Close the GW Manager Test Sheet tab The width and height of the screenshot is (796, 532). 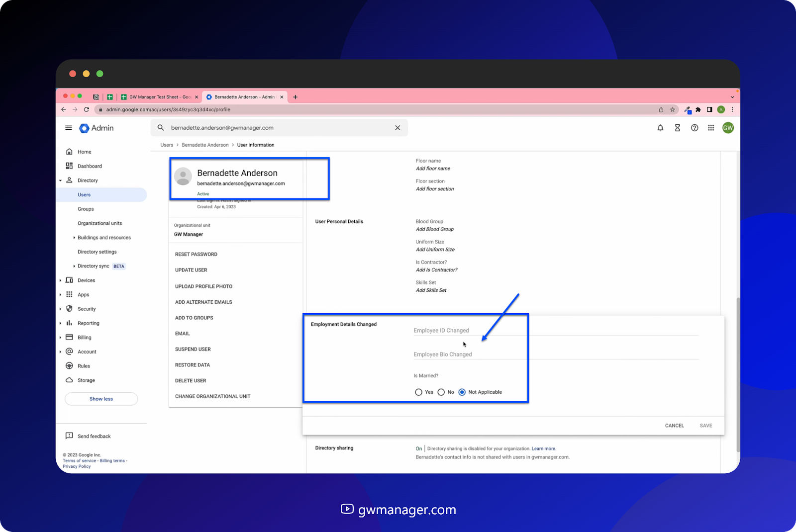[197, 97]
